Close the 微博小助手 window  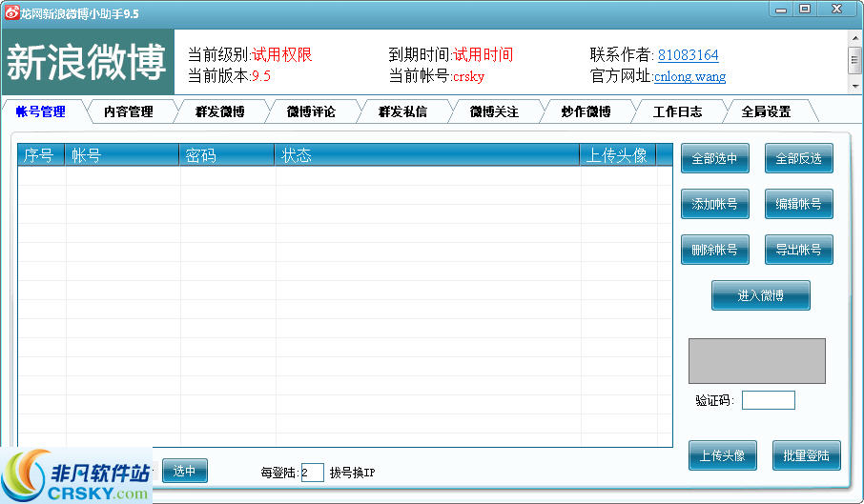point(837,10)
